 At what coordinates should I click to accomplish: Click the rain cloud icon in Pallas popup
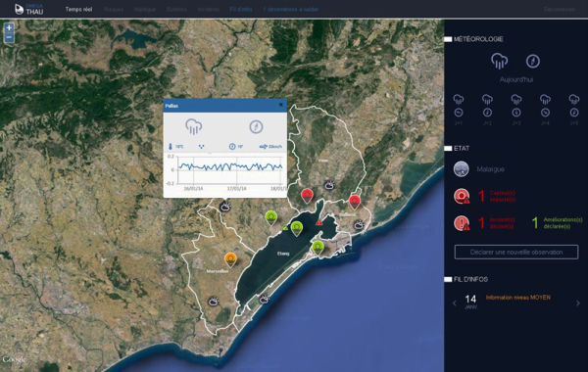tap(194, 126)
